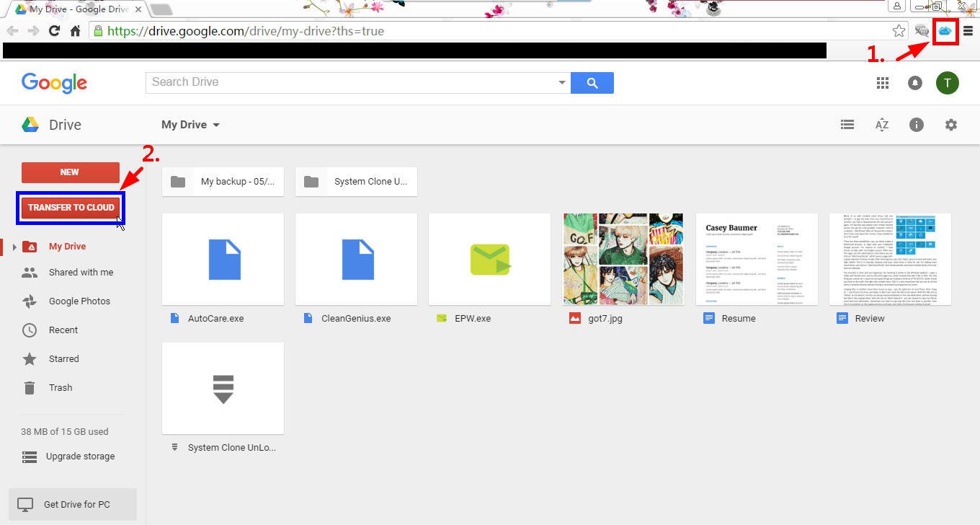
Task: Click Get Drive for PC
Action: point(72,504)
